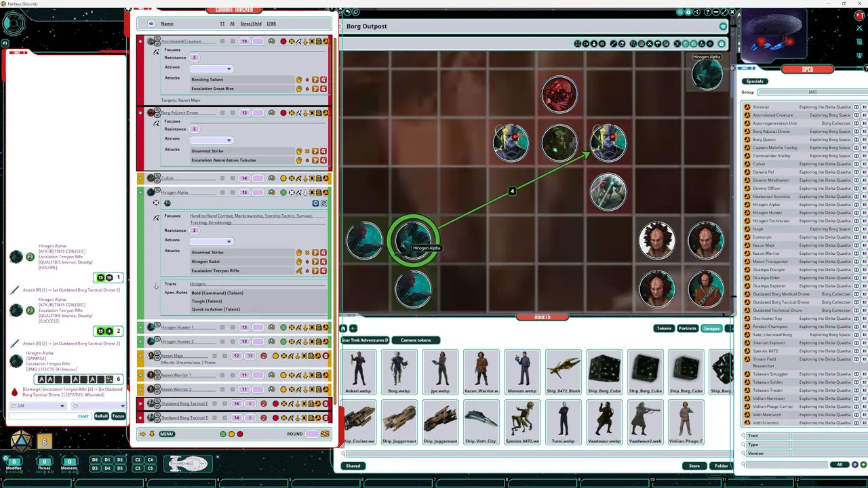Click the Version filter field in NPCs
The width and height of the screenshot is (868, 488).
(x=829, y=453)
